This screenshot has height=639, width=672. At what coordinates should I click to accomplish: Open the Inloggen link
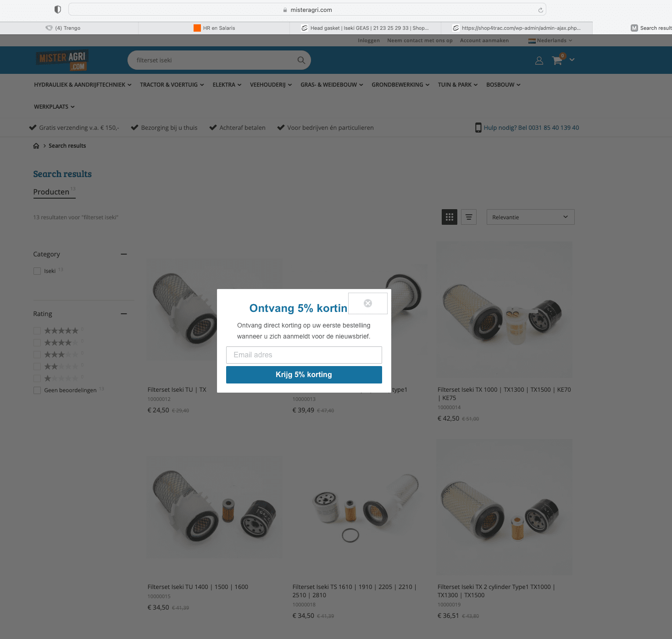(x=369, y=40)
